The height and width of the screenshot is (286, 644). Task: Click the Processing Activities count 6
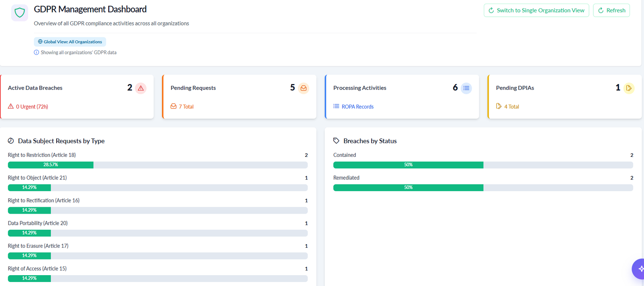455,88
